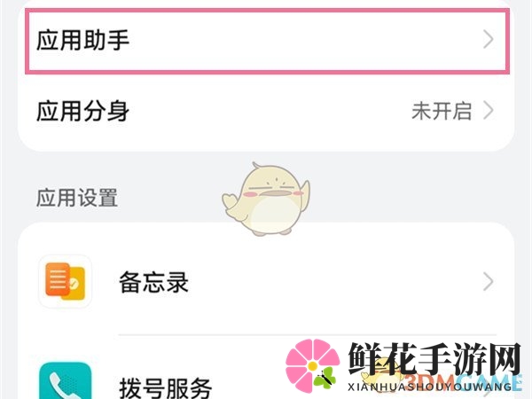Click the 鲜花手游网 title text
The image size is (532, 399).
click(x=434, y=358)
